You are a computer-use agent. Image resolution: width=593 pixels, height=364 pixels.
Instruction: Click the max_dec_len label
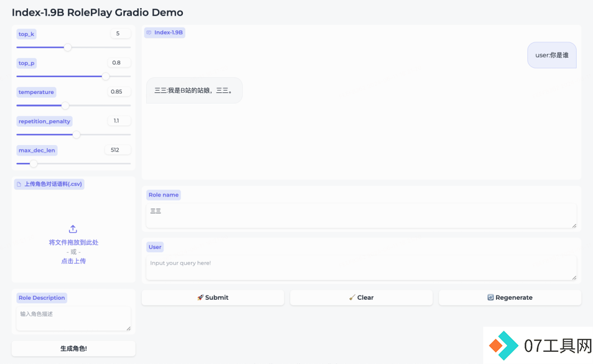click(x=37, y=150)
